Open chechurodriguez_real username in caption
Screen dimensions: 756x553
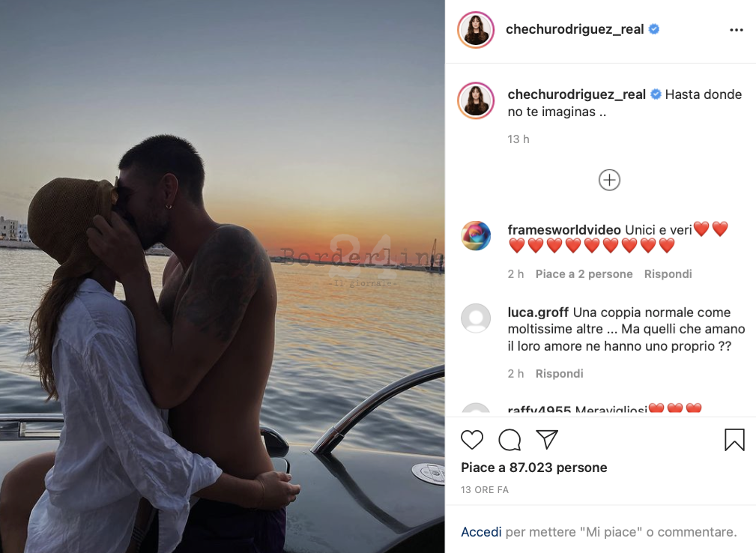[x=577, y=94]
